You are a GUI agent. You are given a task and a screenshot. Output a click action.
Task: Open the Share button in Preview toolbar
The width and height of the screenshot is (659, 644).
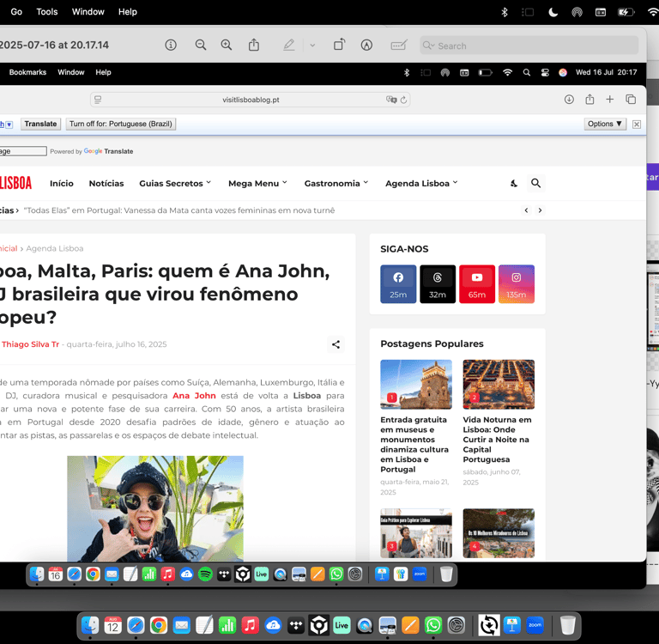tap(254, 45)
